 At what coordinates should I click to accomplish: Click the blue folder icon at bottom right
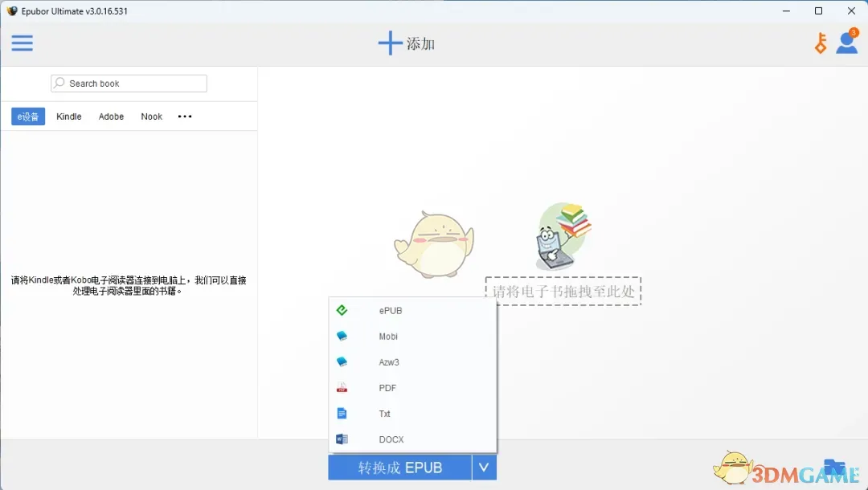point(833,468)
